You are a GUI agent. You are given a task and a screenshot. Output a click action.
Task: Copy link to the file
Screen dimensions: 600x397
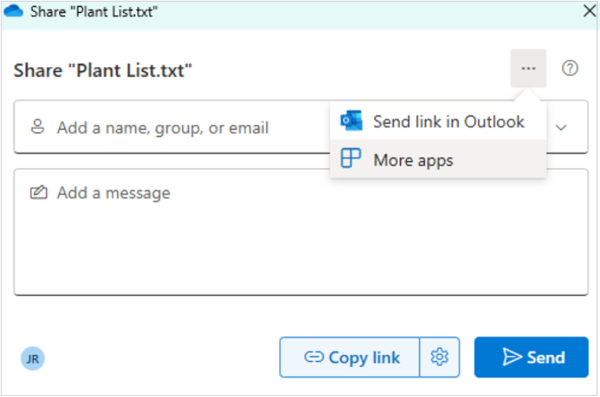[350, 358]
